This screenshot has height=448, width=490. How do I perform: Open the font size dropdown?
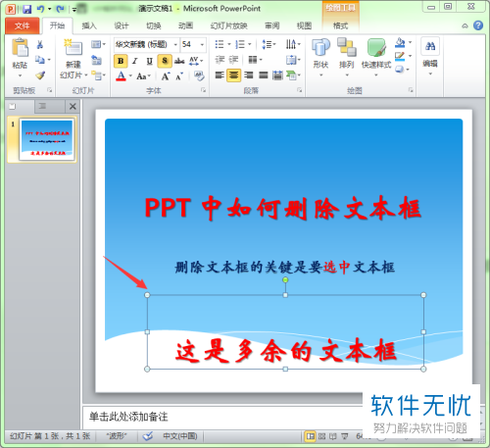pos(202,44)
